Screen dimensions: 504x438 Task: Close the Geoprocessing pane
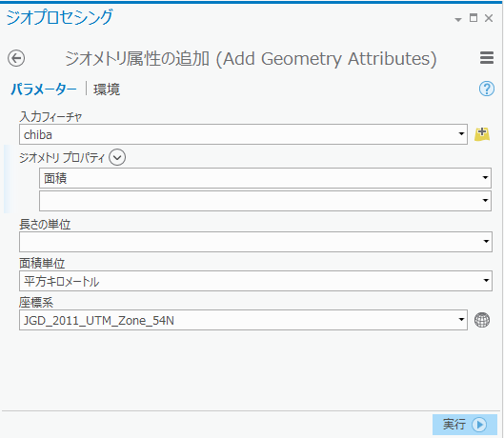(x=489, y=18)
